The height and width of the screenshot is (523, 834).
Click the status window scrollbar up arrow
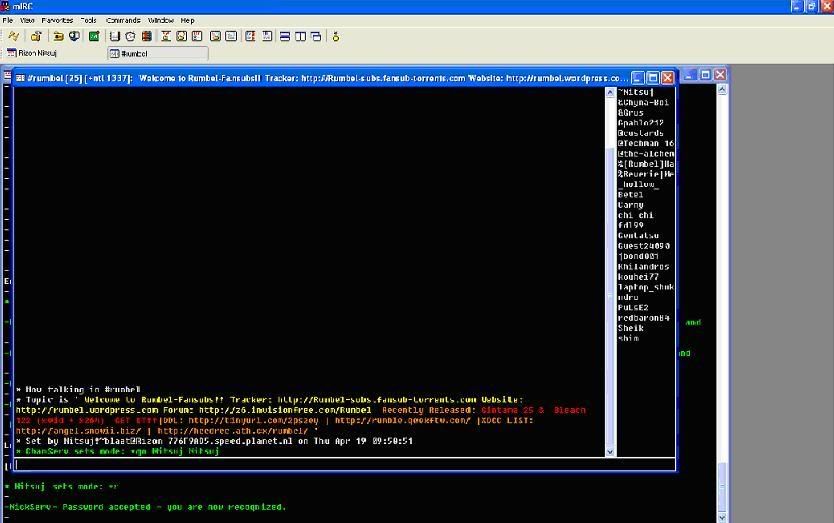tap(722, 89)
